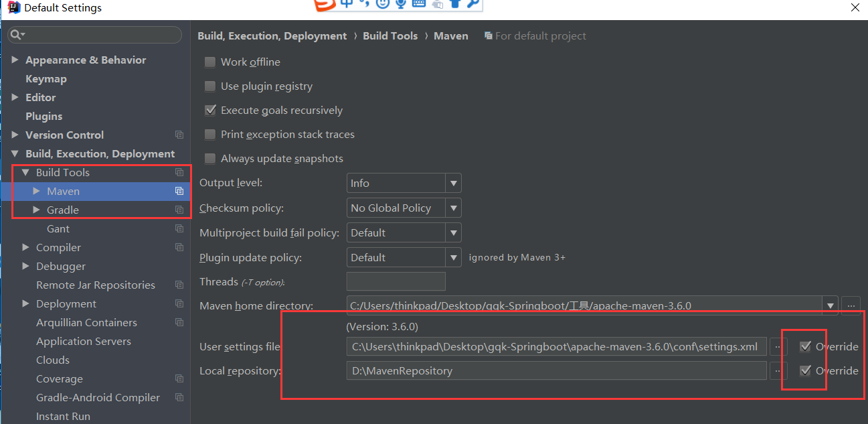The image size is (868, 424).
Task: Click the Maven breadcrumb label
Action: point(451,36)
